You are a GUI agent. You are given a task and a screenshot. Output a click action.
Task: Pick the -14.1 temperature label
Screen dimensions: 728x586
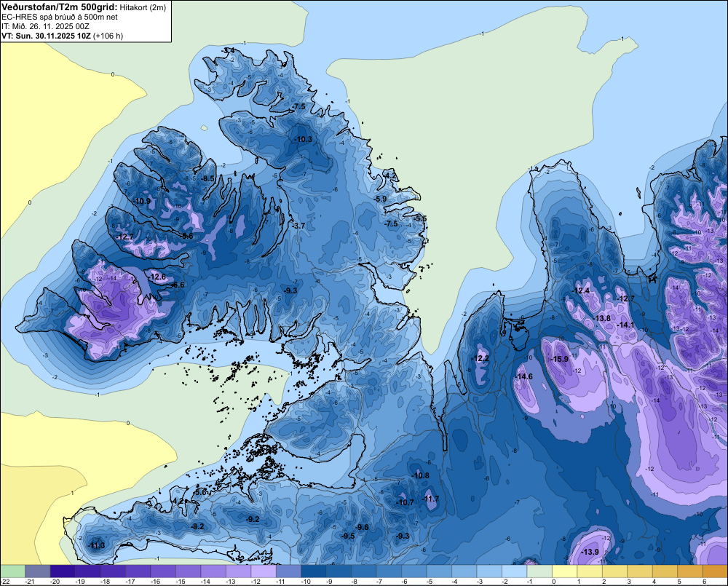point(625,325)
